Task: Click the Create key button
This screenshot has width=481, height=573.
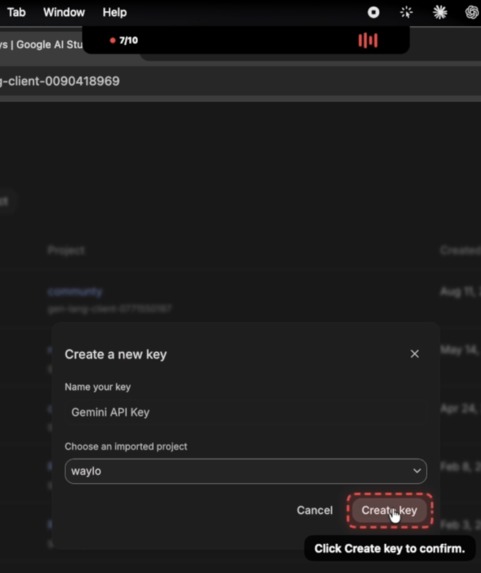Action: click(x=389, y=510)
